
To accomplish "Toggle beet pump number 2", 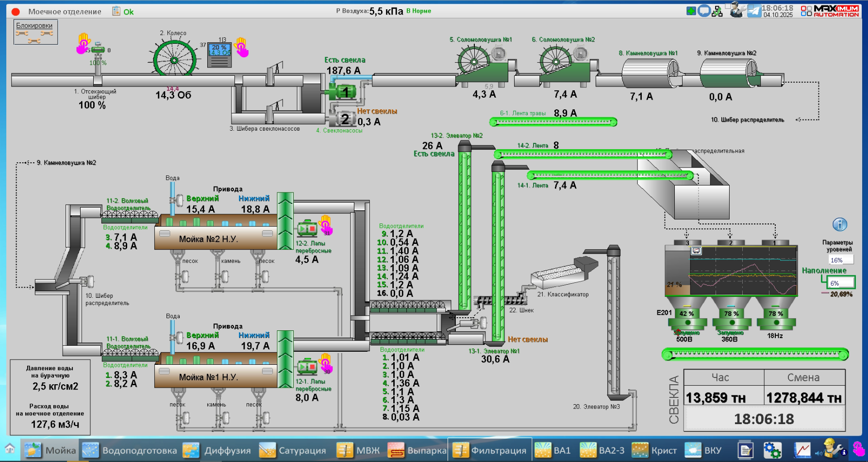I will pyautogui.click(x=344, y=119).
